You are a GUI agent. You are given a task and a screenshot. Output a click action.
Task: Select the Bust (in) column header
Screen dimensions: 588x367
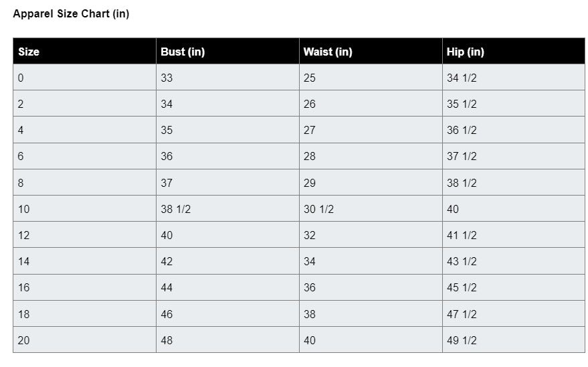point(183,52)
